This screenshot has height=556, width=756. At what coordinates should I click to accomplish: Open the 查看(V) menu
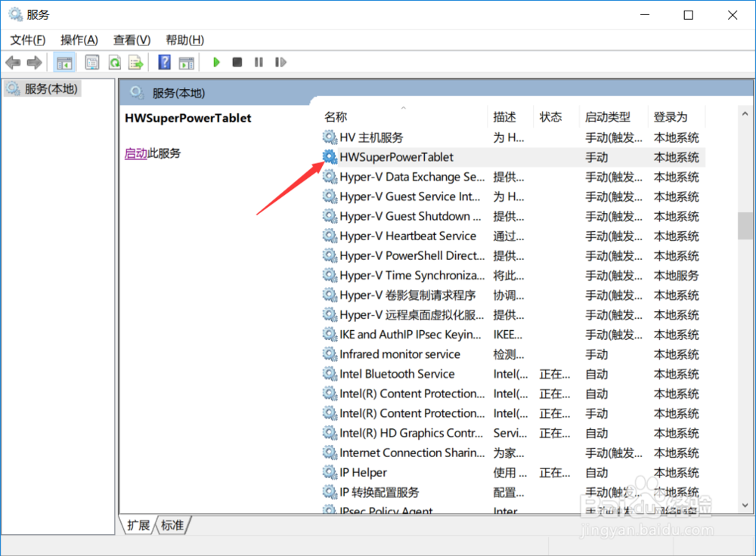pyautogui.click(x=132, y=40)
